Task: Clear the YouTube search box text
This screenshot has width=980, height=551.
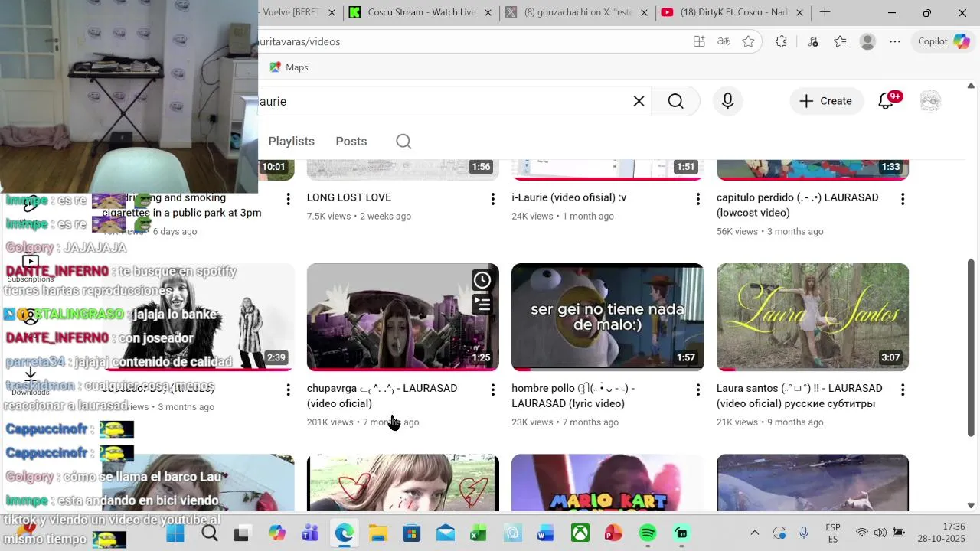Action: pos(639,101)
